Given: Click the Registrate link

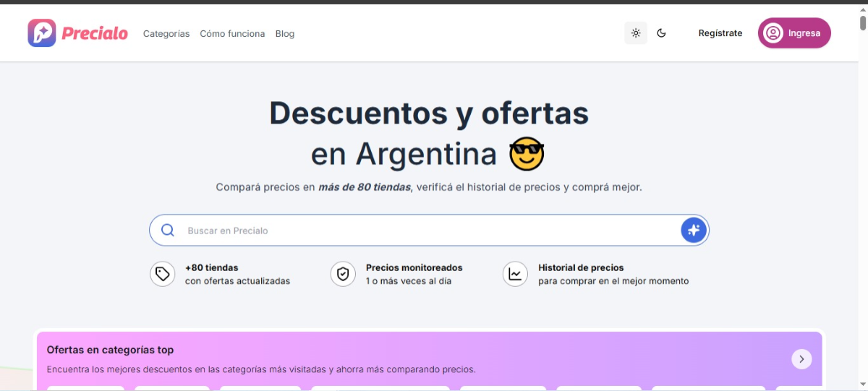Looking at the screenshot, I should (x=720, y=33).
